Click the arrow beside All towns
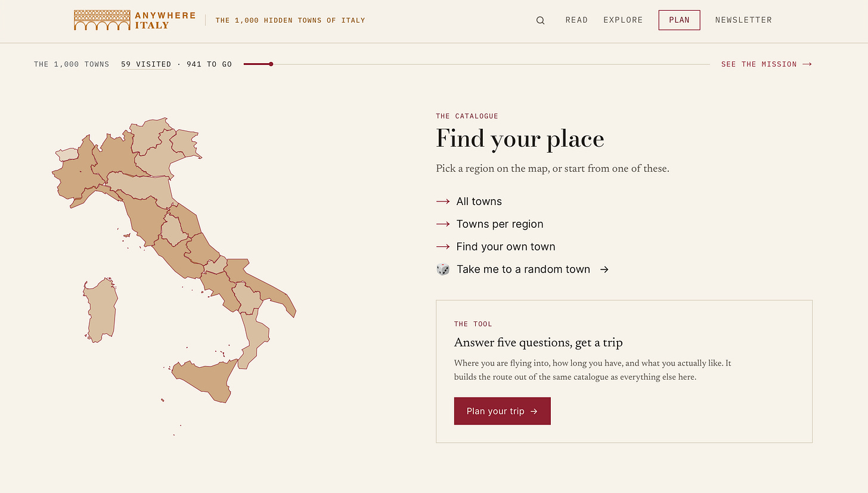The height and width of the screenshot is (493, 868). pyautogui.click(x=443, y=201)
